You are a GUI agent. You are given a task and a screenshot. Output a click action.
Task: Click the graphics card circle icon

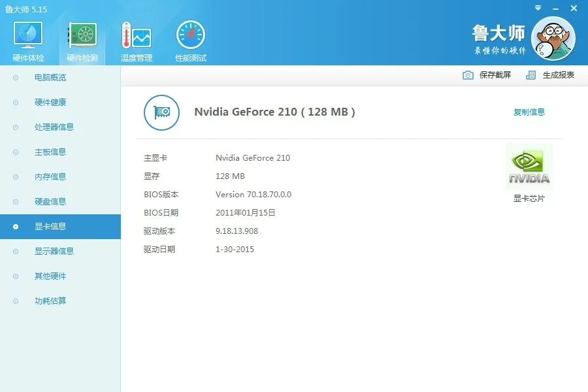click(x=161, y=112)
